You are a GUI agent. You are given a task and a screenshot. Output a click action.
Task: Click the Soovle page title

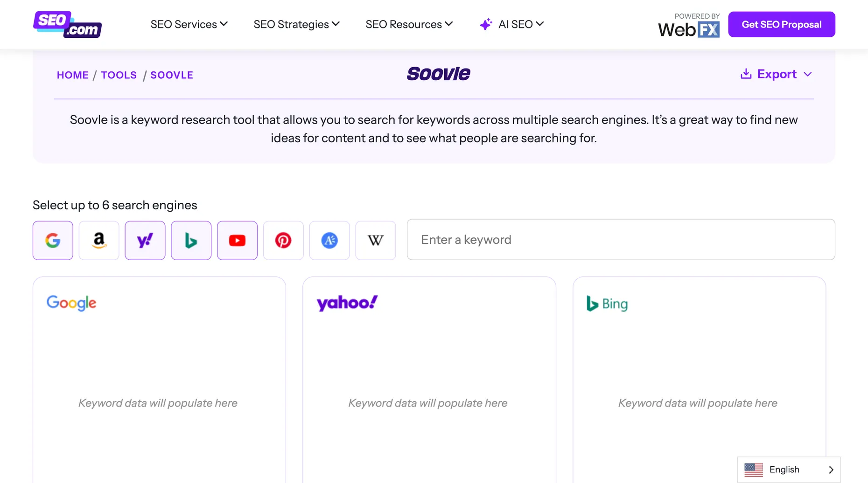pos(439,74)
